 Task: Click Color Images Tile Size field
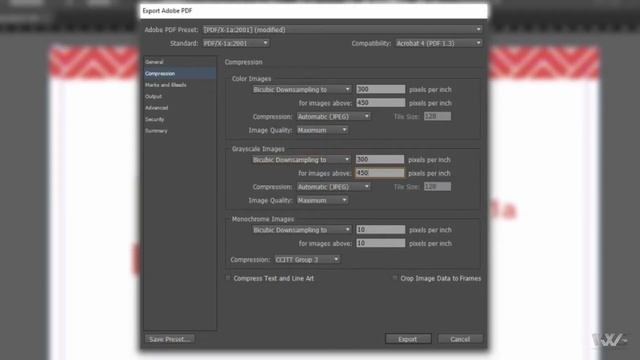point(437,116)
